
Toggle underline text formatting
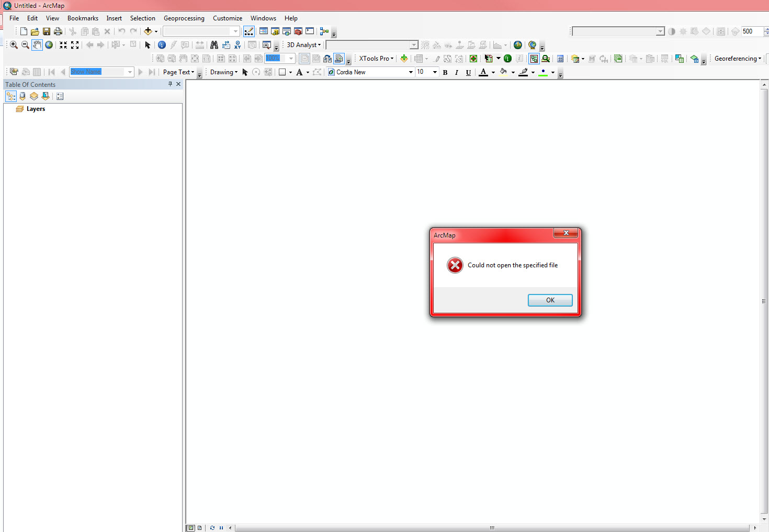pyautogui.click(x=468, y=72)
